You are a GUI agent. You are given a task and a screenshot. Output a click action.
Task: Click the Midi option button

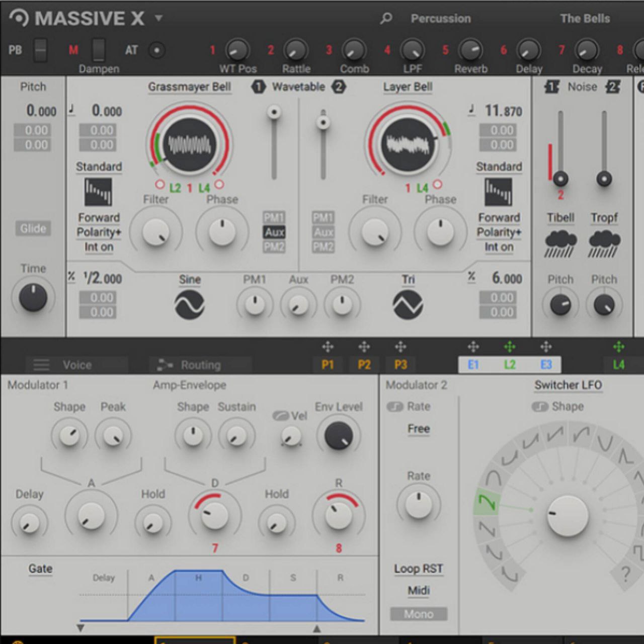tap(419, 591)
